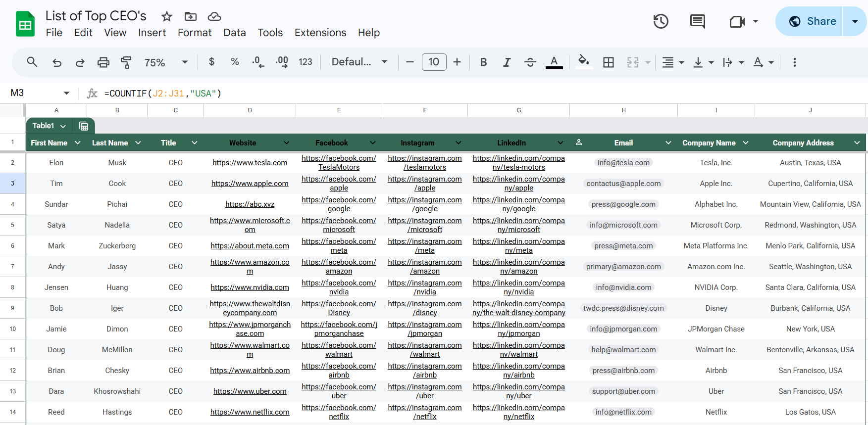The width and height of the screenshot is (868, 425).
Task: Click the font size input field
Action: [434, 62]
